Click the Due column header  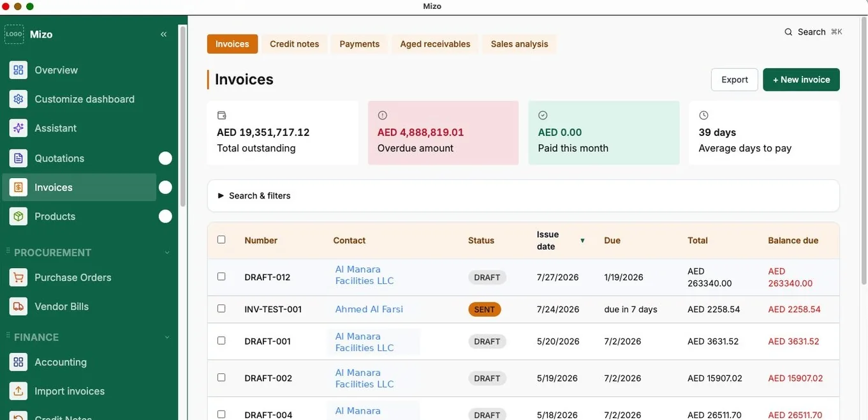pyautogui.click(x=612, y=241)
